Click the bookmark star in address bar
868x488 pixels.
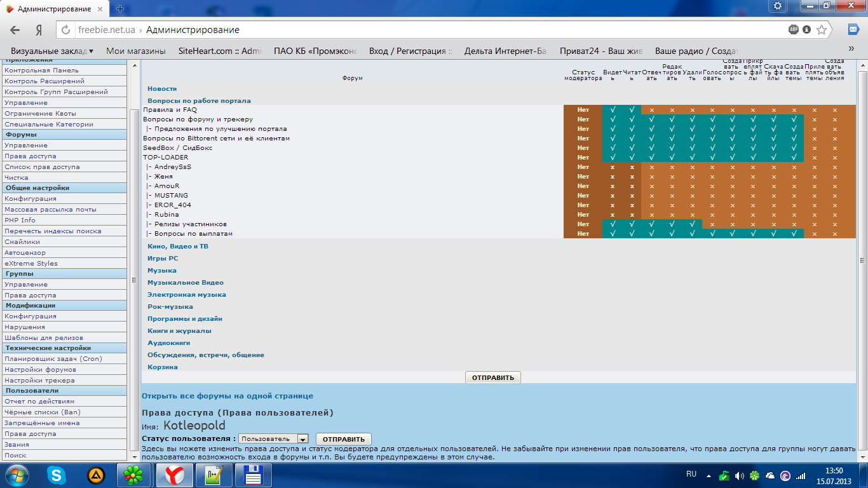click(x=822, y=30)
